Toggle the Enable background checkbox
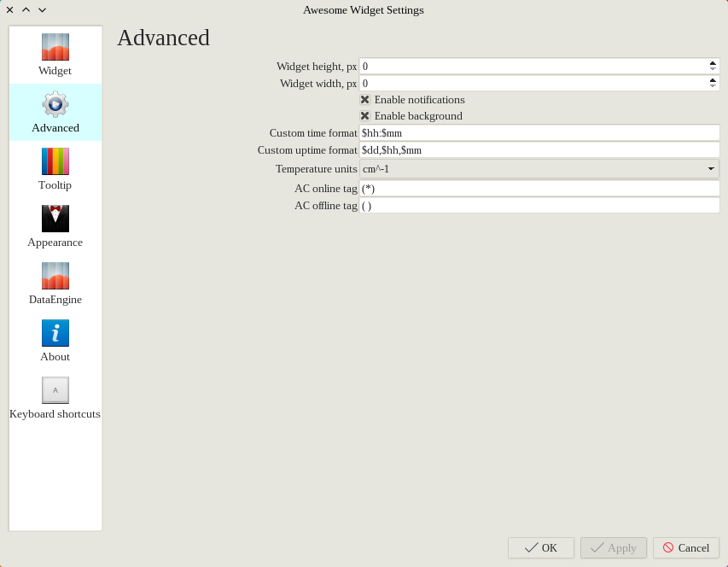Screen dimensions: 728x567 (x=365, y=116)
